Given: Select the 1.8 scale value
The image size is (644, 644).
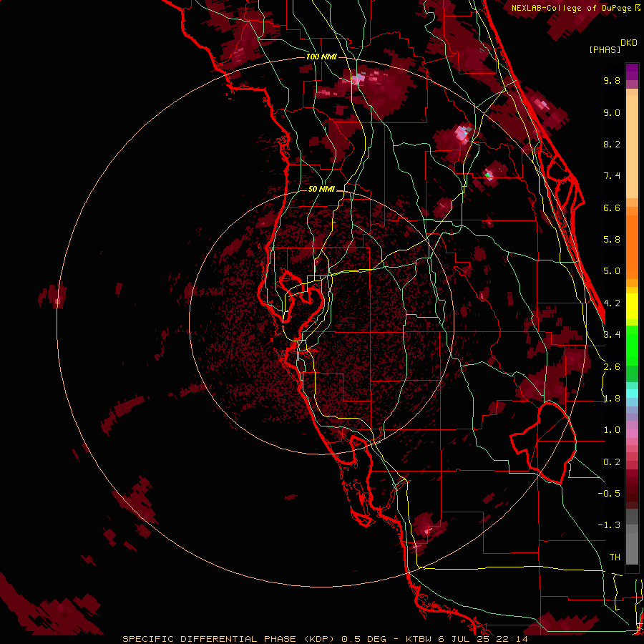Looking at the screenshot, I should click(612, 399).
